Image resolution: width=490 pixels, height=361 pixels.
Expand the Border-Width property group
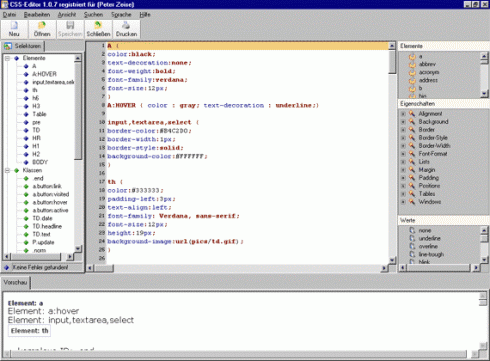tap(403, 146)
